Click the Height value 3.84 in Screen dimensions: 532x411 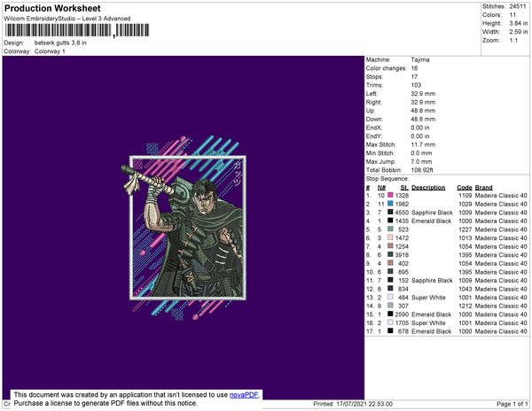click(x=519, y=23)
